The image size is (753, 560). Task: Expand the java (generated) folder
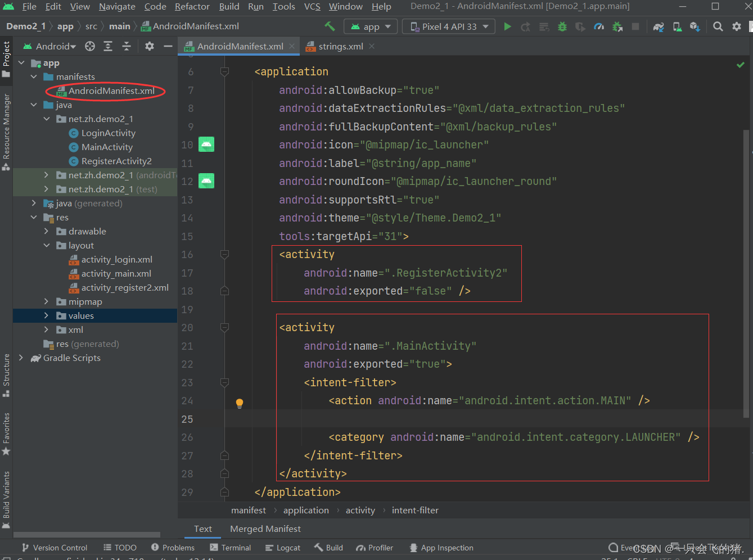(x=34, y=203)
